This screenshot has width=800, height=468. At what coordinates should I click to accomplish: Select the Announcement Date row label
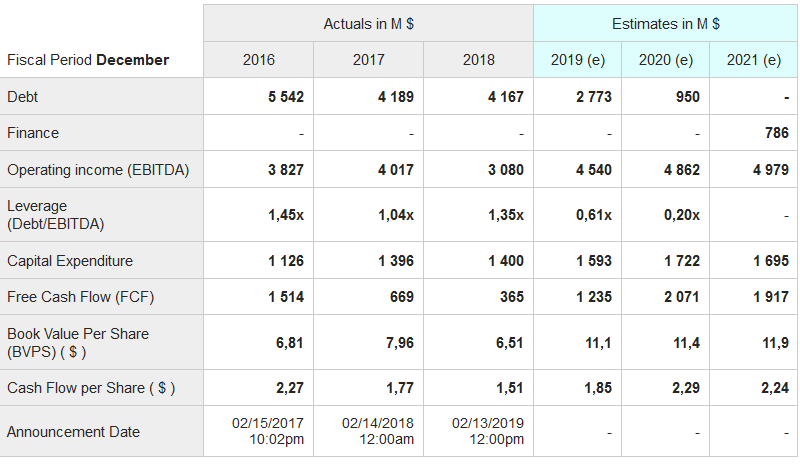(x=73, y=432)
